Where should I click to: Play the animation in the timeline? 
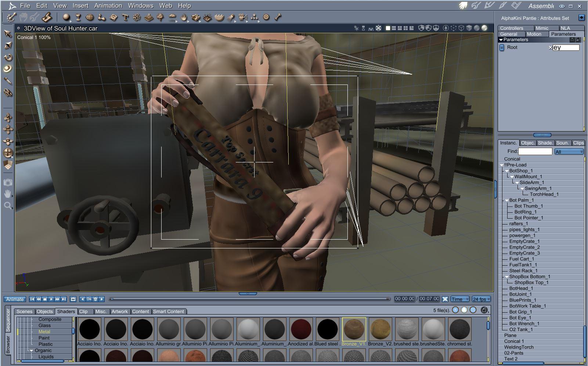[x=51, y=299]
